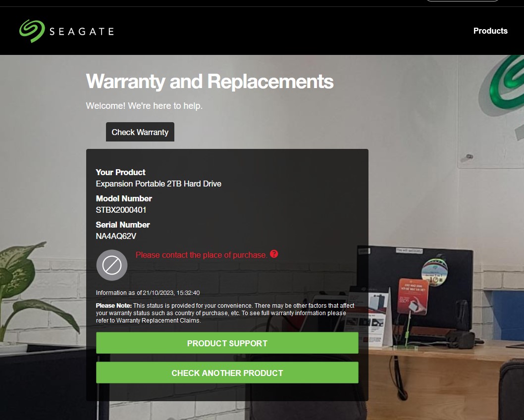Click the Information as of timestamp
Viewport: 524px width, 420px height.
point(148,293)
